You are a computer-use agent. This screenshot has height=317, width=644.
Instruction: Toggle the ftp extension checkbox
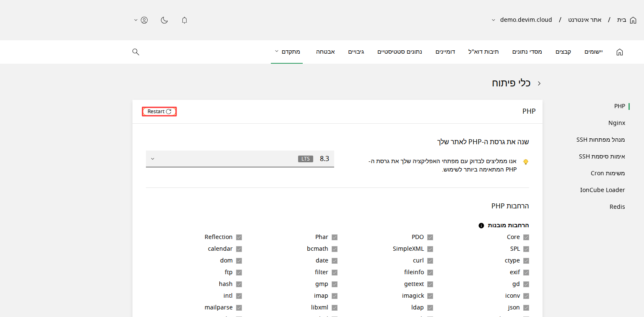point(239,273)
